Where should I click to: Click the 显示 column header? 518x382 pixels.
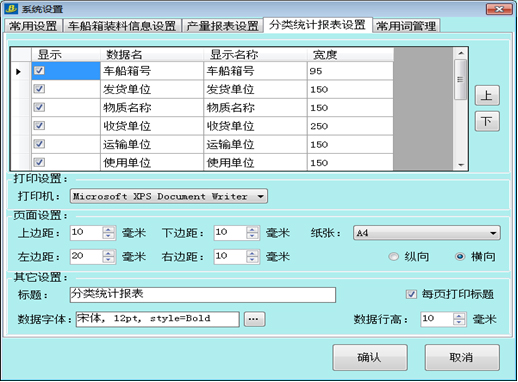tap(66, 54)
